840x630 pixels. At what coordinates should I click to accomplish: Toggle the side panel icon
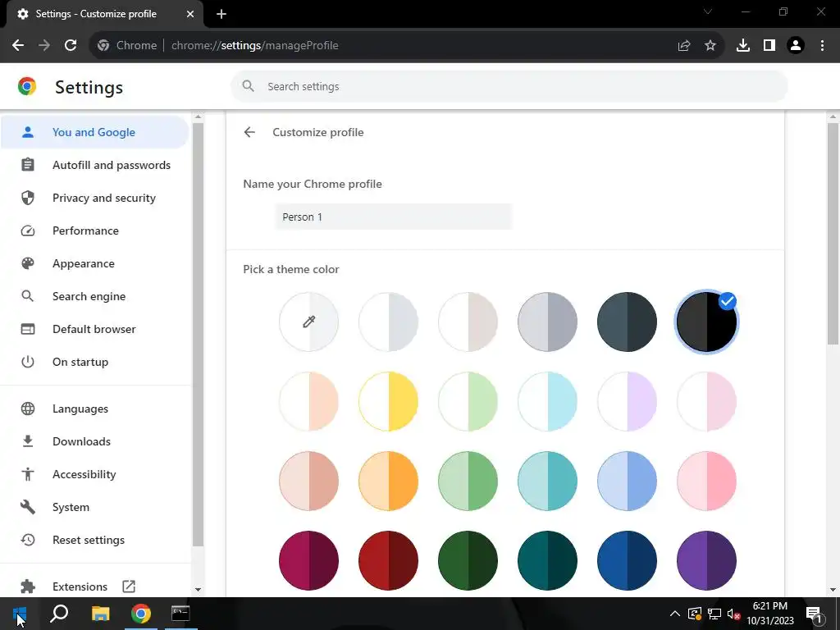769,46
